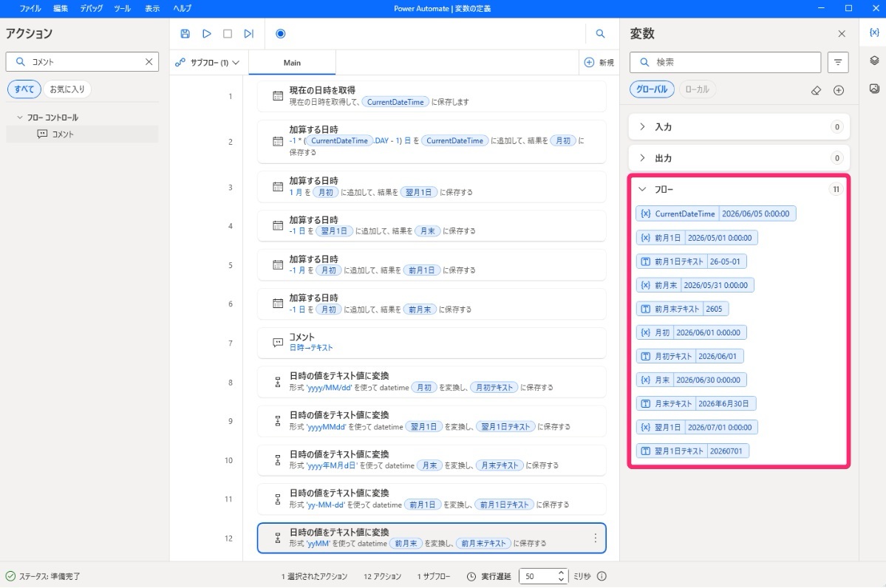Collapse the フロー コントロール group

pyautogui.click(x=20, y=117)
